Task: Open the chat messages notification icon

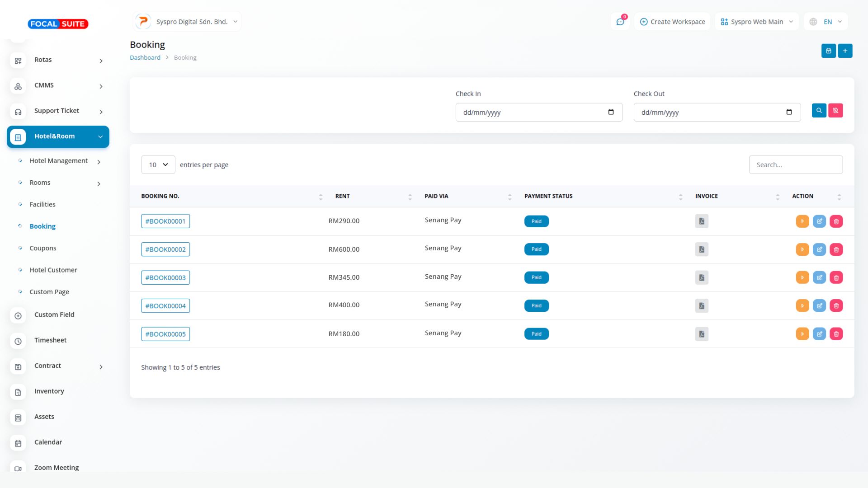Action: point(620,22)
